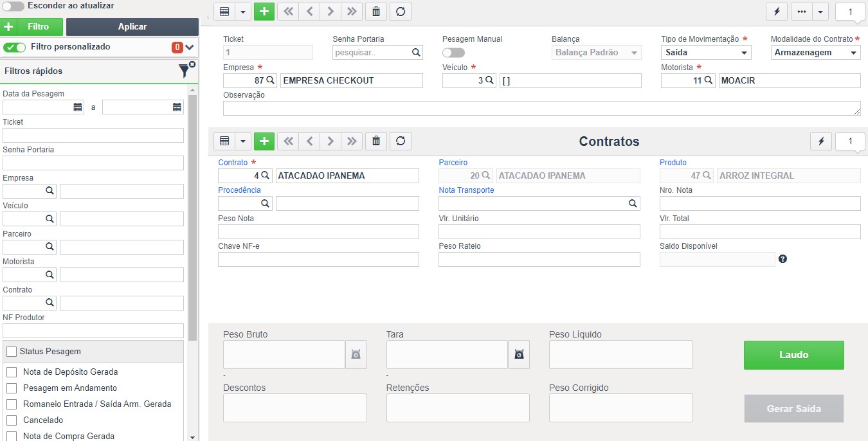Click the green Laudo button
The width and height of the screenshot is (868, 441).
[x=793, y=355]
